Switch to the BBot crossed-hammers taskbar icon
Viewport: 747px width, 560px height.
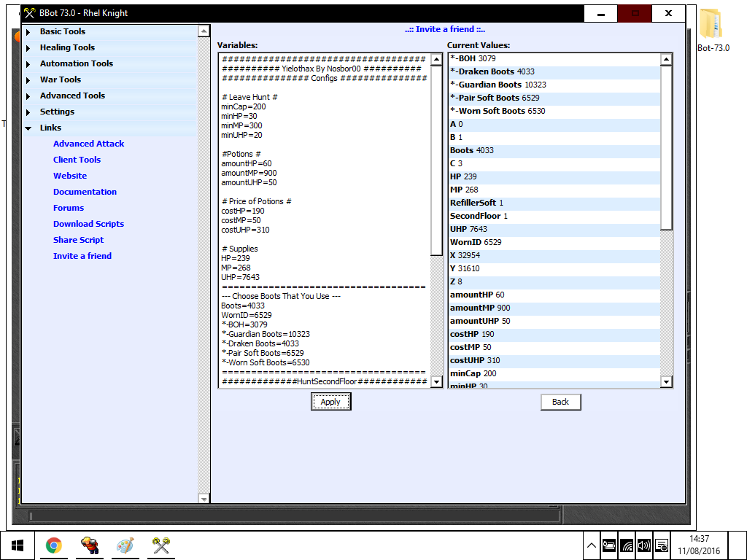[x=161, y=545]
